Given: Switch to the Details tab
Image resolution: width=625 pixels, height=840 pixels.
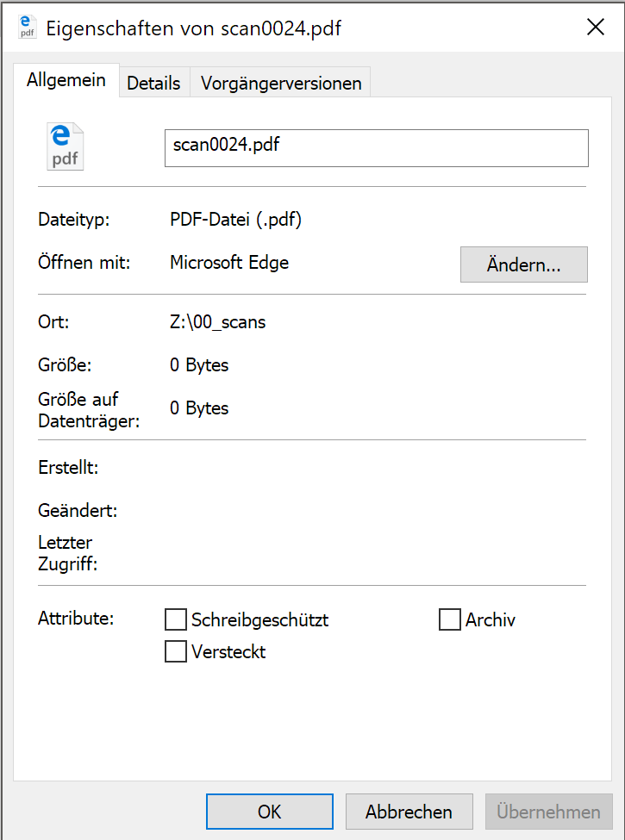Looking at the screenshot, I should (153, 84).
